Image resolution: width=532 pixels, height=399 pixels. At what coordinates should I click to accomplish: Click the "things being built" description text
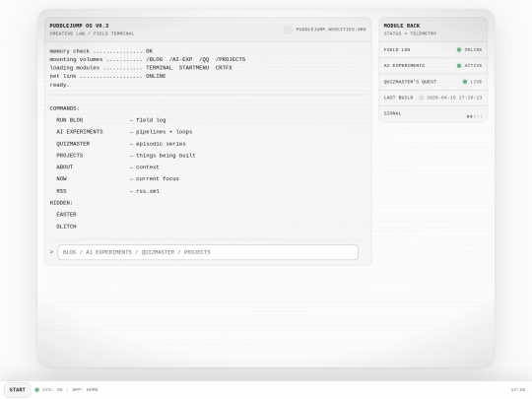point(166,156)
